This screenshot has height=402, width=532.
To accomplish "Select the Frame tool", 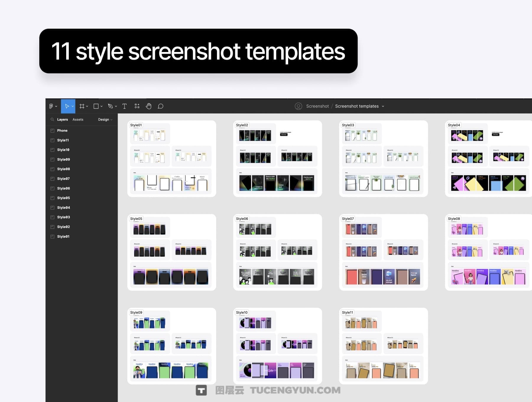I will (x=82, y=106).
